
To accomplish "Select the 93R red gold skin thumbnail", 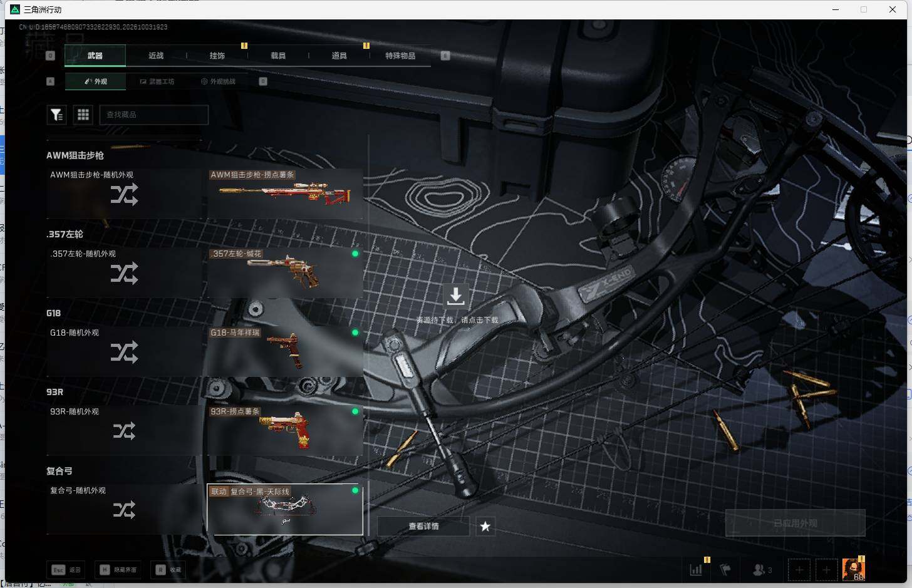I will 285,430.
